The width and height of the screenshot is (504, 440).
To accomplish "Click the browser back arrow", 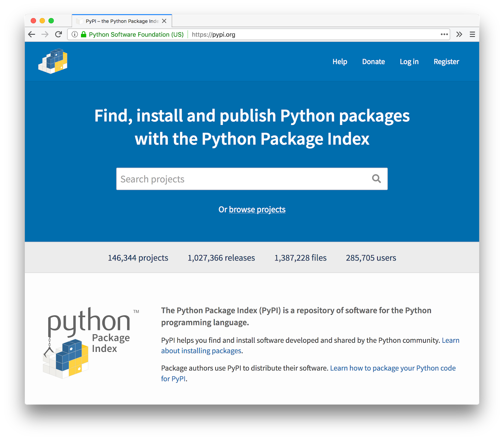I will pyautogui.click(x=32, y=34).
